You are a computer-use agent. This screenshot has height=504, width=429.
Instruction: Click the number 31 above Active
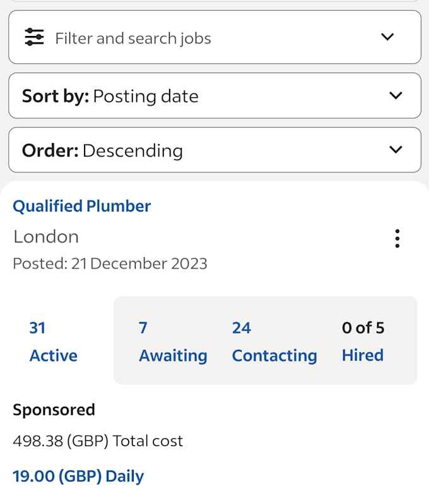[x=37, y=328]
